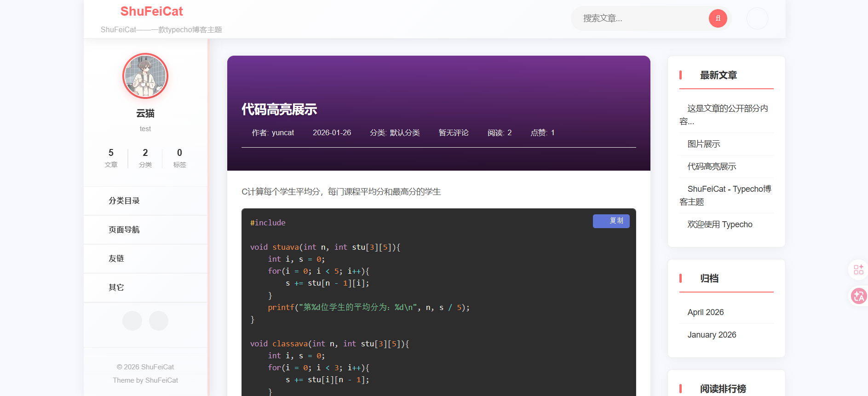Click the left social circle icon
868x396 pixels.
(132, 321)
